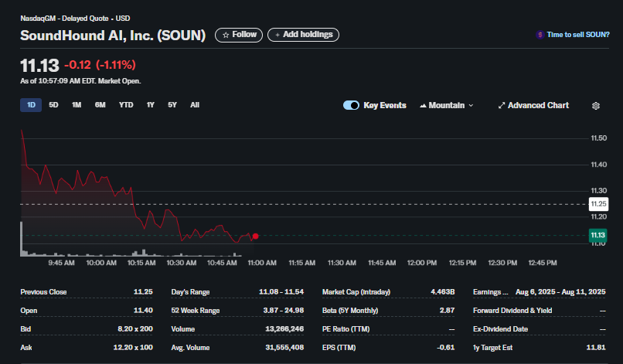Viewport: 623px width, 364px height.
Task: Select the YTD time range tab
Action: (126, 105)
